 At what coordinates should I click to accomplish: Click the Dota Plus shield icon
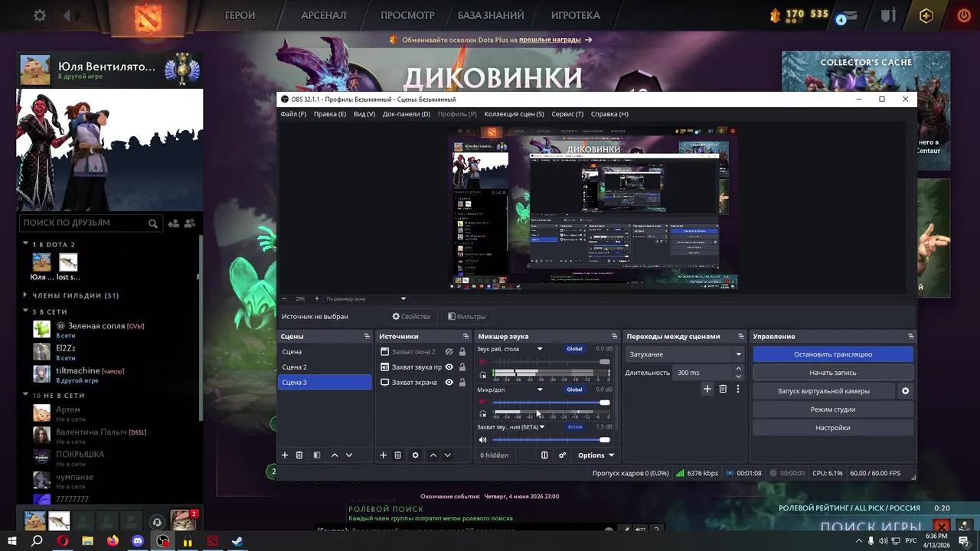pyautogui.click(x=926, y=15)
